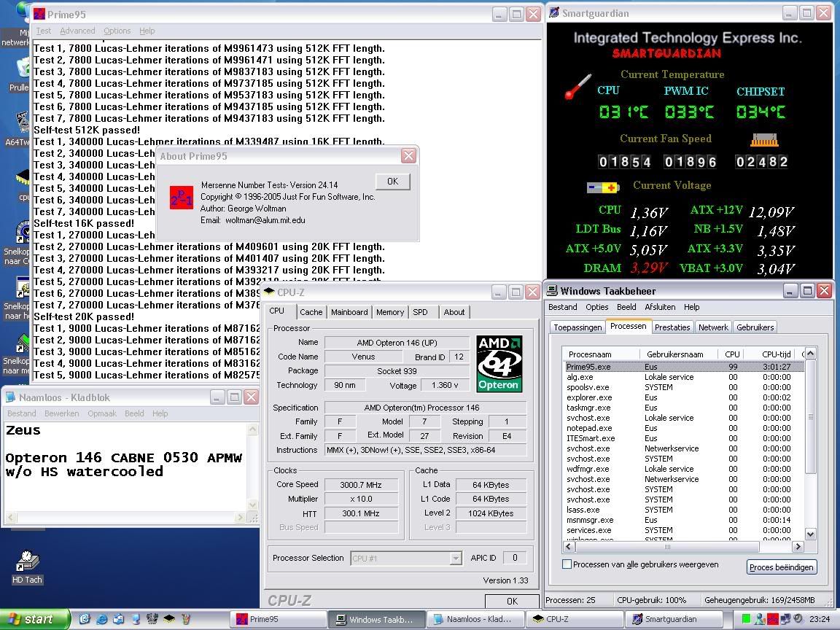Click the Prime95 title bar icon
The width and height of the screenshot is (840, 630).
click(x=39, y=15)
